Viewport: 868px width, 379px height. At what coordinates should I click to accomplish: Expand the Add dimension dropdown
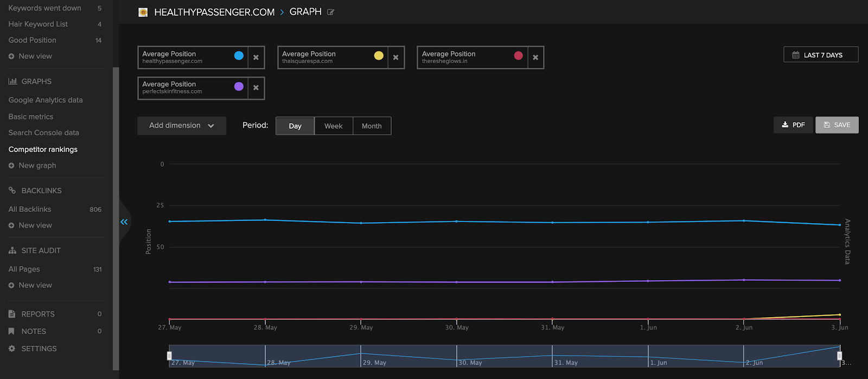181,125
